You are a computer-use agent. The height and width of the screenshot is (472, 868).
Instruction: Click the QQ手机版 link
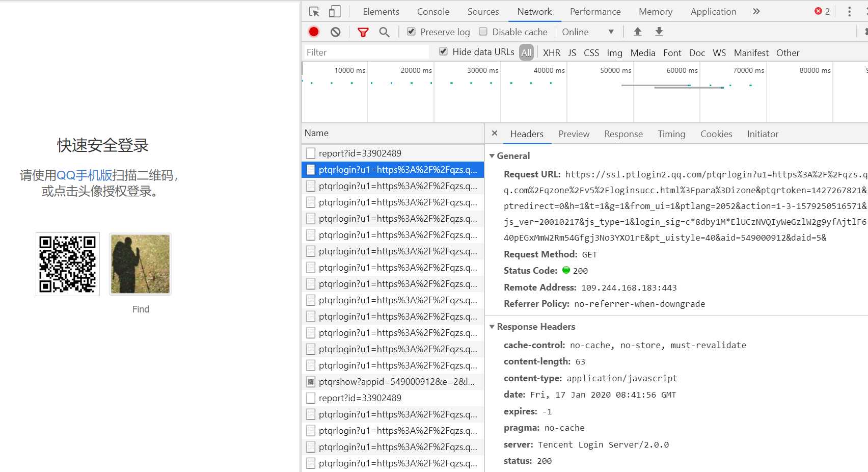(x=84, y=175)
